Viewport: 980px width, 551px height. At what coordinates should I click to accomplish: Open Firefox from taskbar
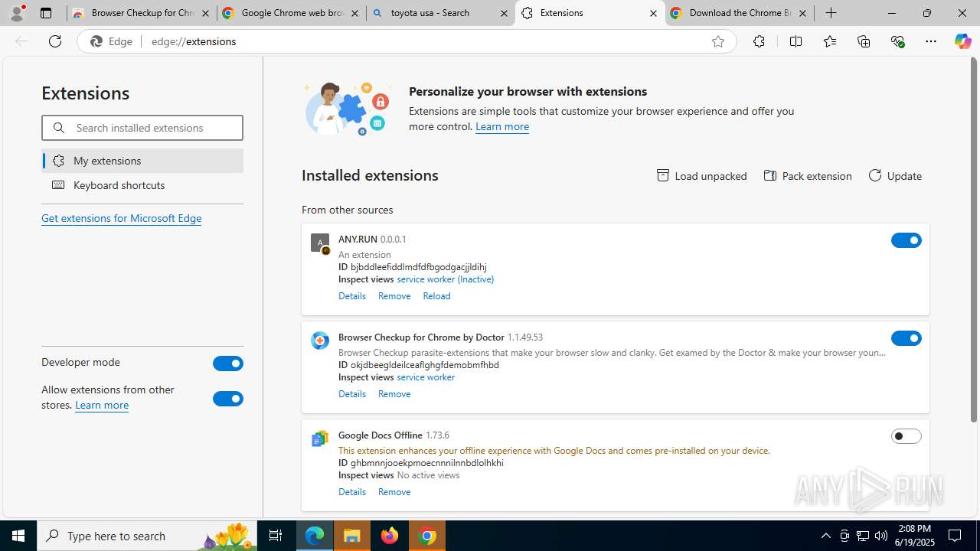coord(390,536)
